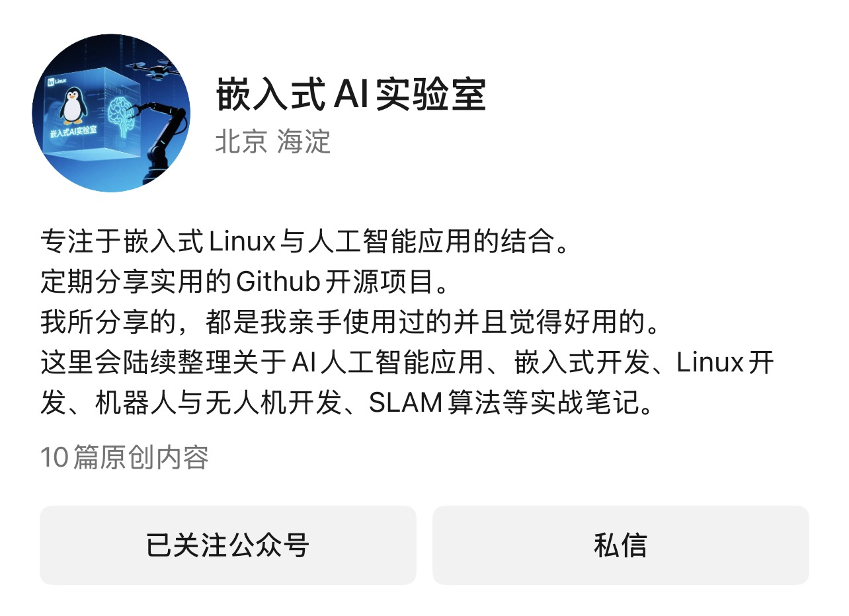
Task: Open the 10篇原创内容 original articles list
Action: [125, 457]
